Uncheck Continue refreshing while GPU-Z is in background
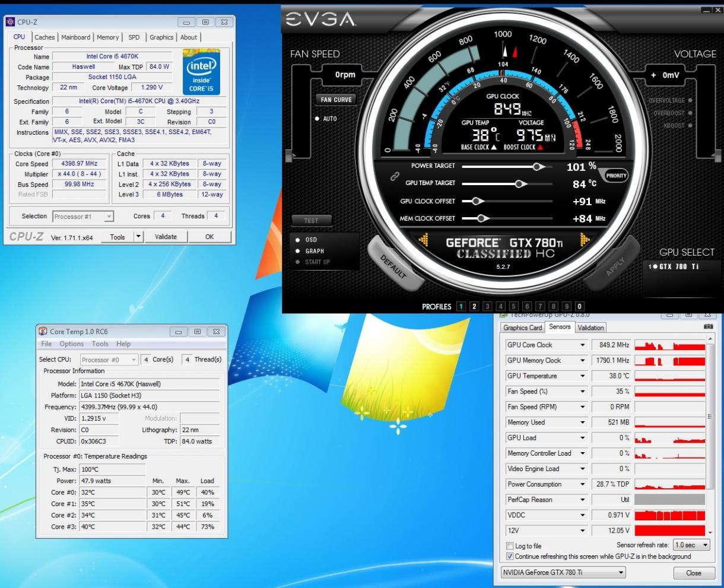 click(510, 557)
